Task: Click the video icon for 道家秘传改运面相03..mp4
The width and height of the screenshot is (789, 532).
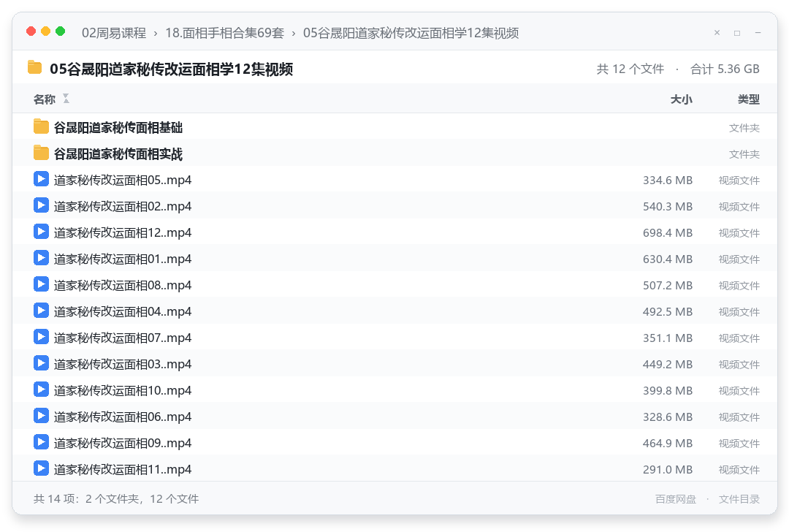Action: (41, 363)
